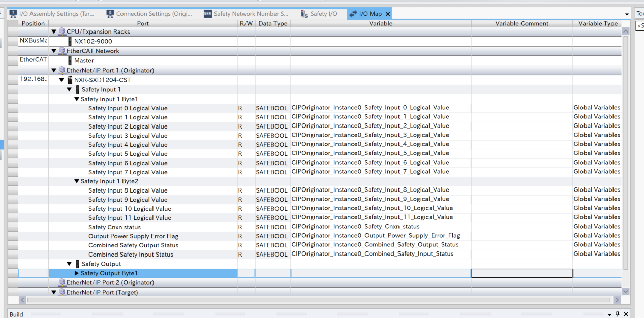Collapse the EtherCAT Network node

[54, 51]
